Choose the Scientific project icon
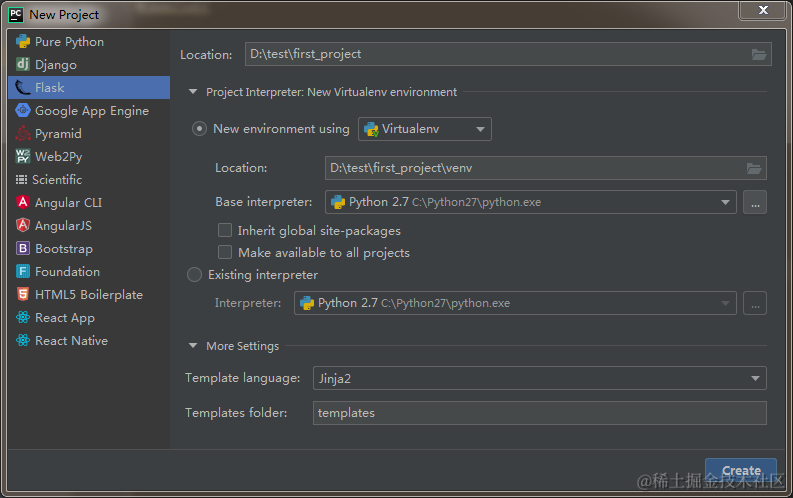Viewport: 793px width, 498px height. (21, 179)
